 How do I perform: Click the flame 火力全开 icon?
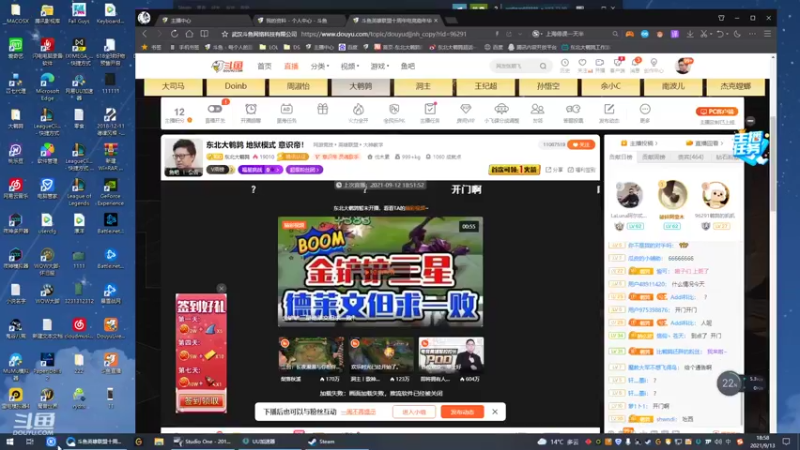coord(358,109)
